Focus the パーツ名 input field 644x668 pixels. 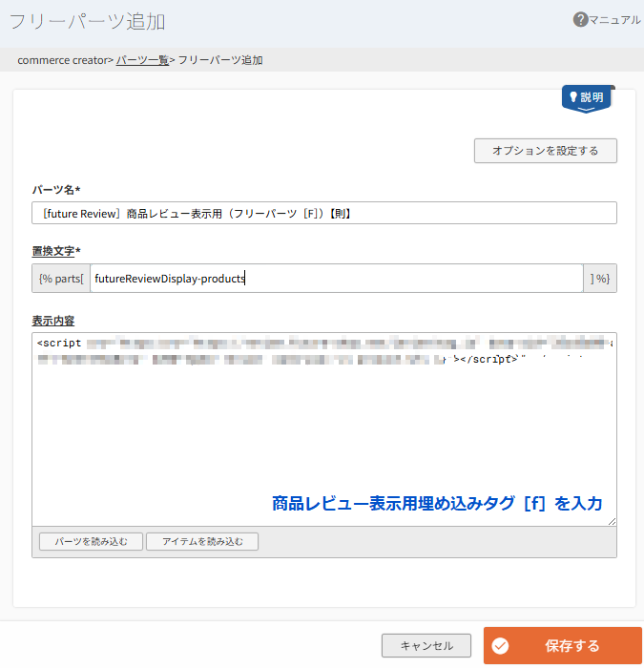pyautogui.click(x=324, y=213)
